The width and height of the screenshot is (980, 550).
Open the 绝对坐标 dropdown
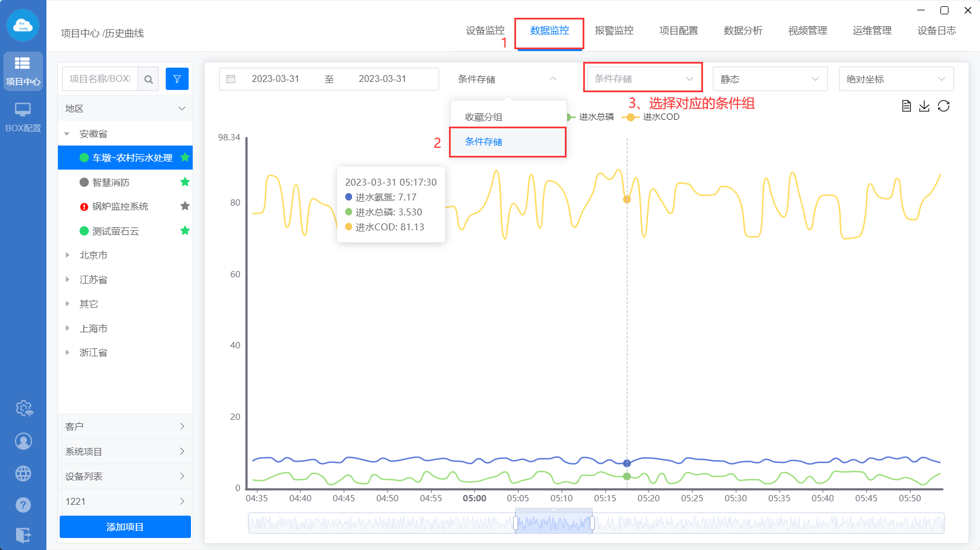tap(896, 79)
